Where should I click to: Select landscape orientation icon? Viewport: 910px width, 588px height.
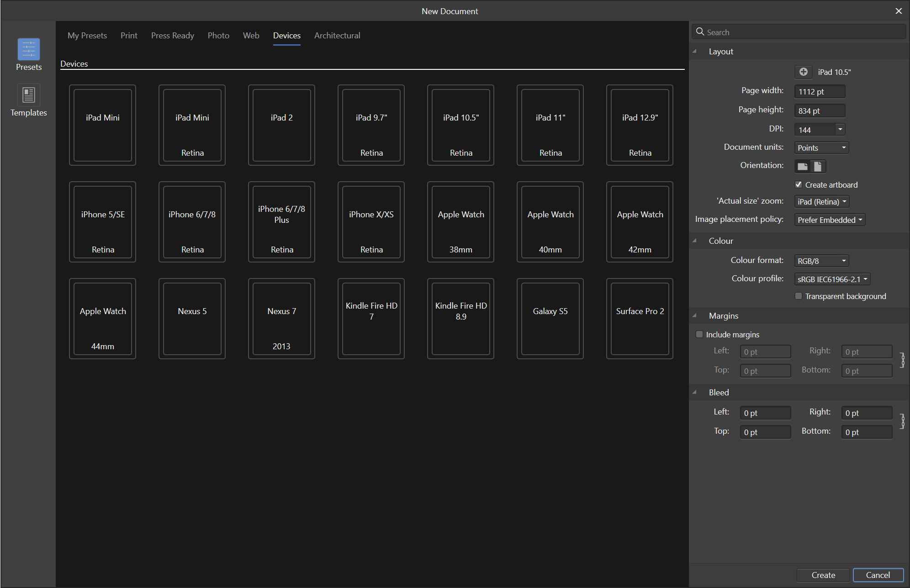click(x=803, y=166)
